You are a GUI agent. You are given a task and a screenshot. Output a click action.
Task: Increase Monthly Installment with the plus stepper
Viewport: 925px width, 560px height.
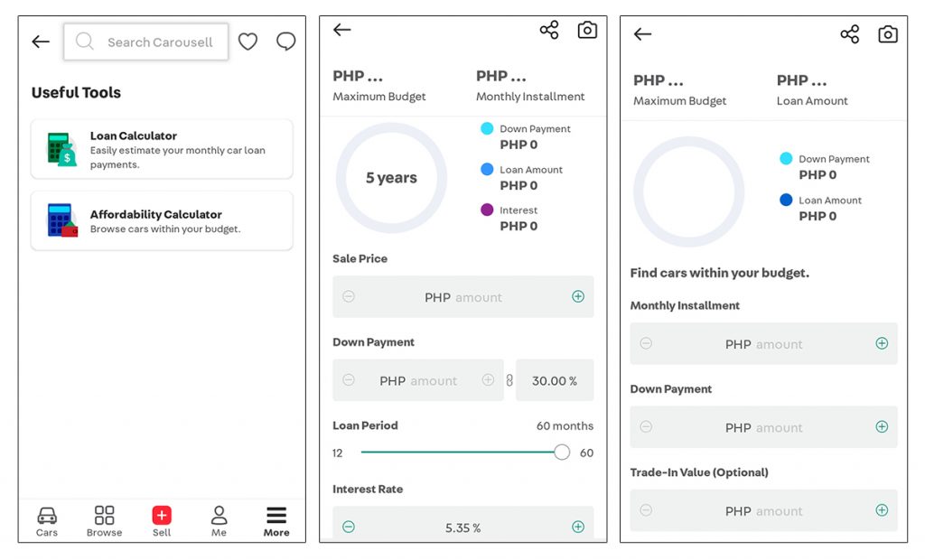coord(882,343)
